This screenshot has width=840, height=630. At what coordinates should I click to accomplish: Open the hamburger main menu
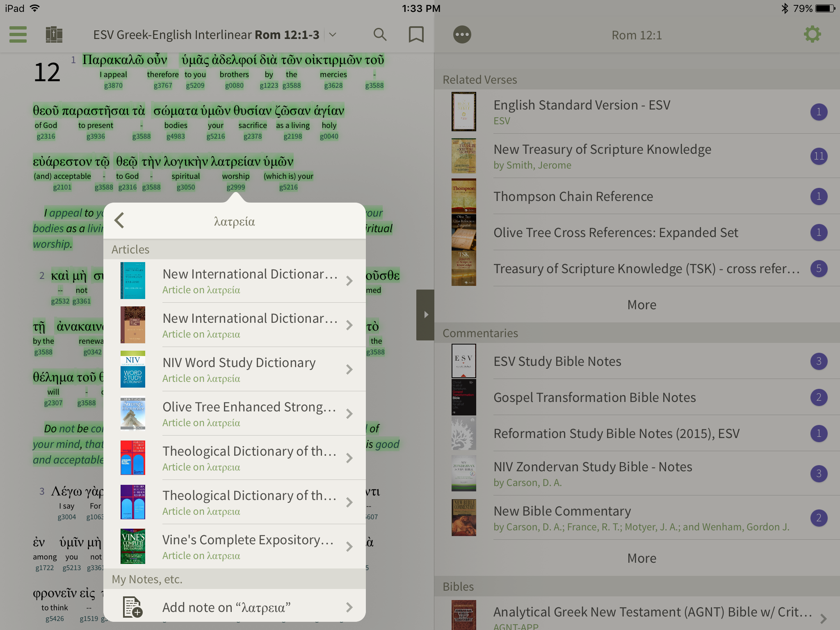18,34
